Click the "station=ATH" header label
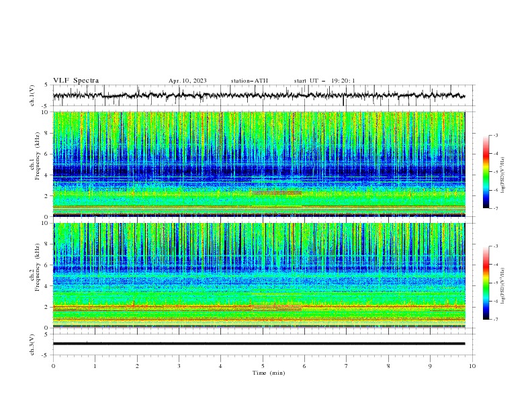 249,81
